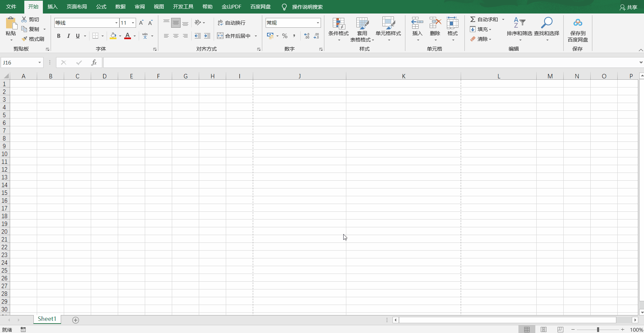Image resolution: width=644 pixels, height=333 pixels.
Task: Click the Delete cells (删除) icon
Action: pyautogui.click(x=435, y=23)
